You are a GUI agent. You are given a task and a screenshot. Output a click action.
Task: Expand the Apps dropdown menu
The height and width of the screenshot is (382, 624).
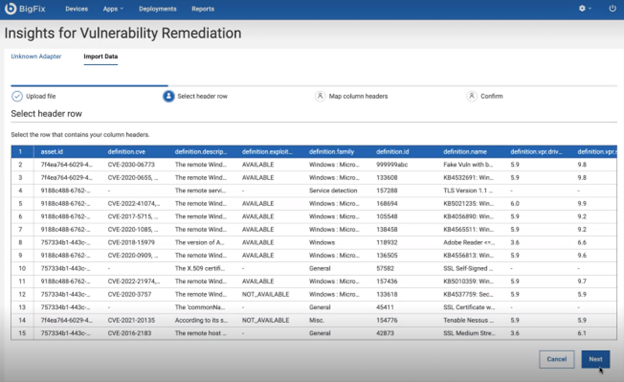click(113, 9)
